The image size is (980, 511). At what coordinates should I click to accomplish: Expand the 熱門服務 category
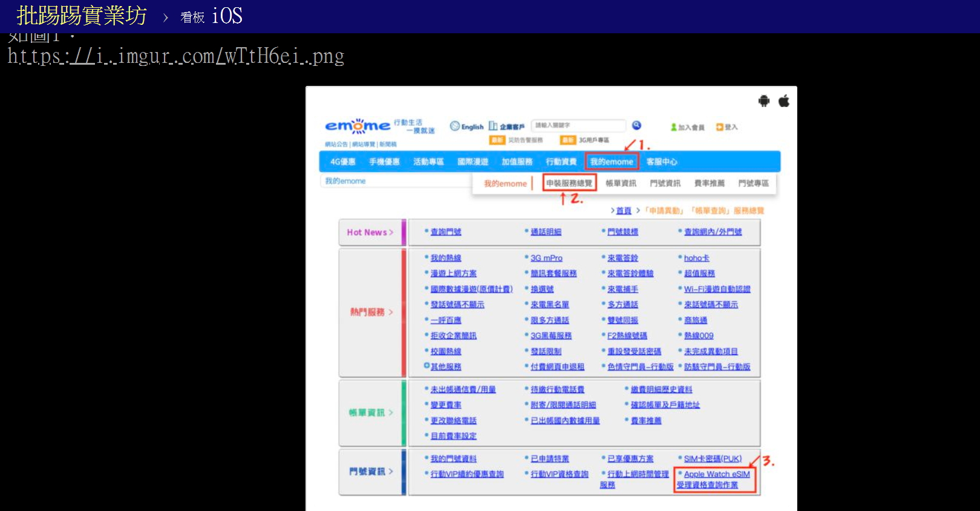[371, 312]
